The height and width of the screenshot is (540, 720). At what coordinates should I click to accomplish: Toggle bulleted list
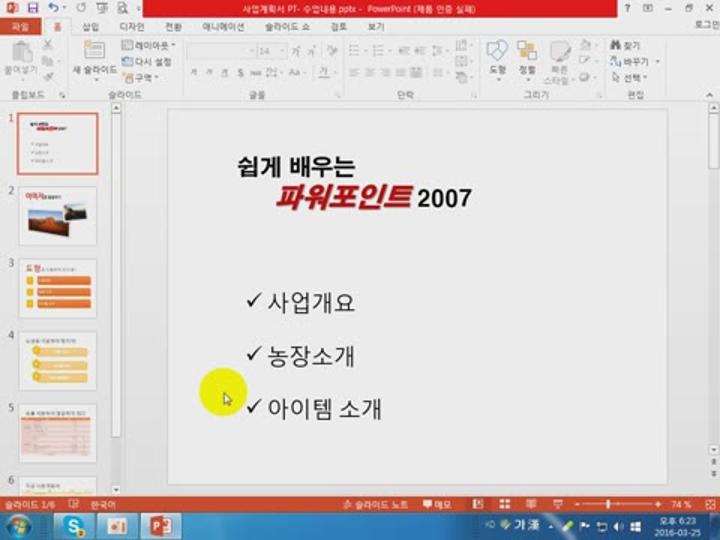(356, 51)
